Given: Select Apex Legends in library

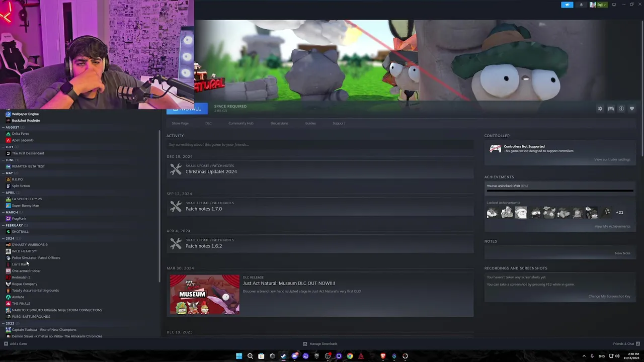Looking at the screenshot, I should tap(23, 140).
